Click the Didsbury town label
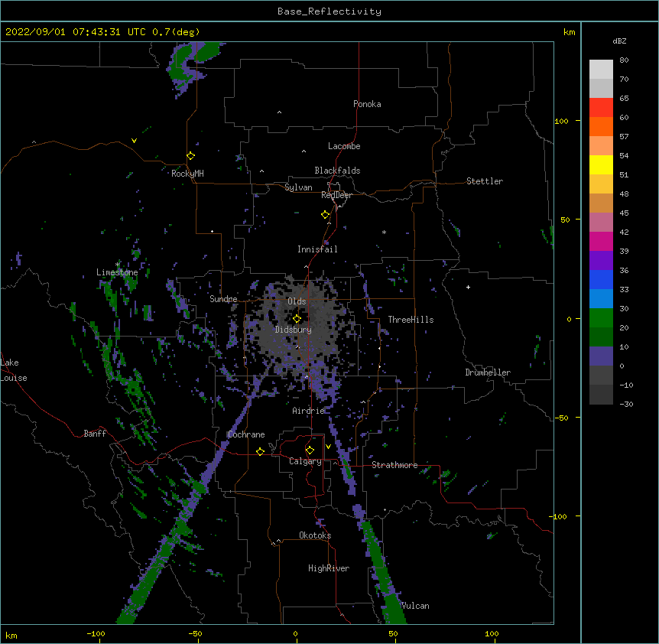659x644 pixels. coord(294,330)
